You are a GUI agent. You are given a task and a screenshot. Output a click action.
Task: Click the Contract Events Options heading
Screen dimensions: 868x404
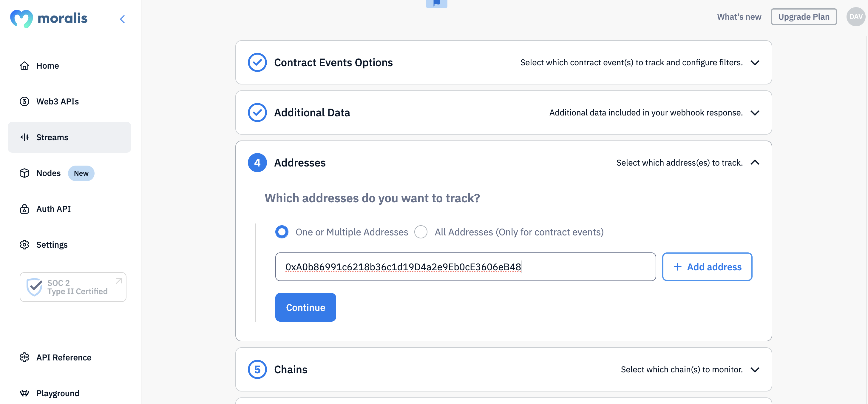pyautogui.click(x=333, y=63)
